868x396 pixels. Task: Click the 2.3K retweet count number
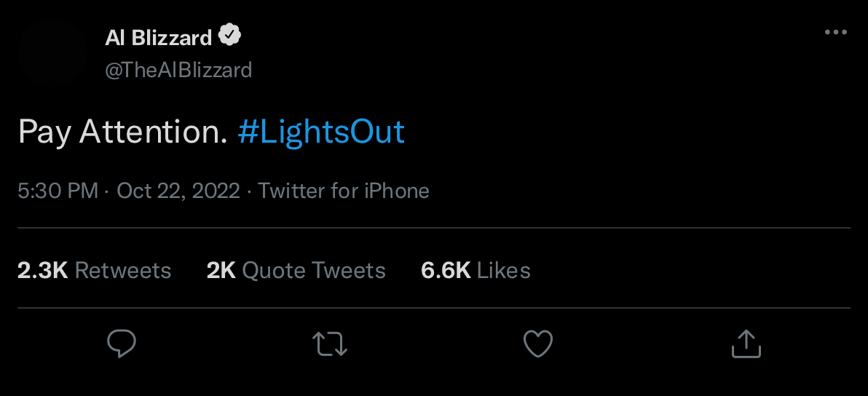[x=42, y=270]
